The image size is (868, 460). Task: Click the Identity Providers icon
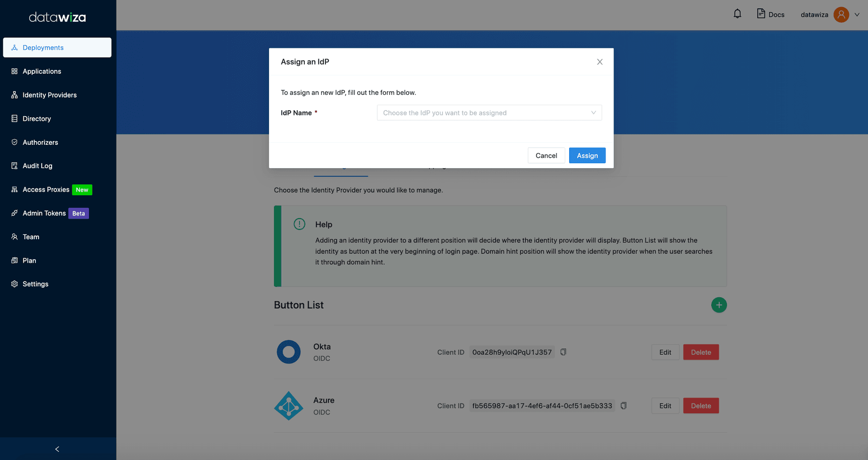tap(15, 95)
